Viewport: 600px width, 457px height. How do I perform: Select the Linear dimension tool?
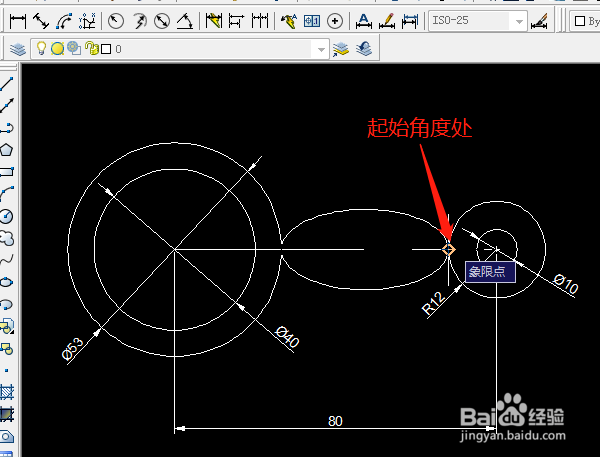18,21
